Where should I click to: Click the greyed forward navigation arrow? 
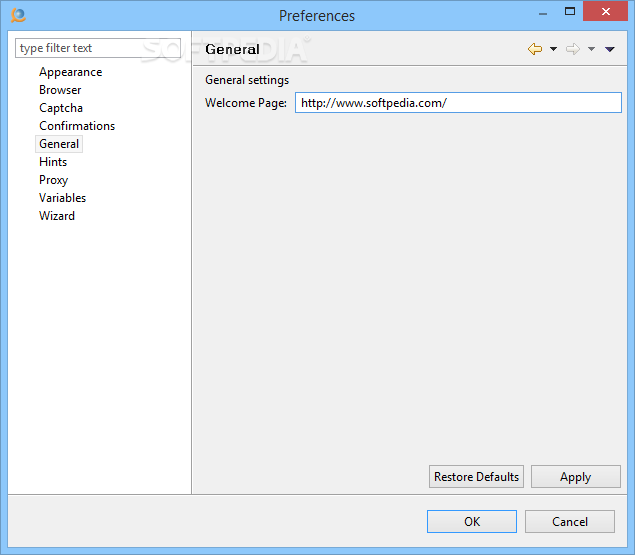pos(573,49)
